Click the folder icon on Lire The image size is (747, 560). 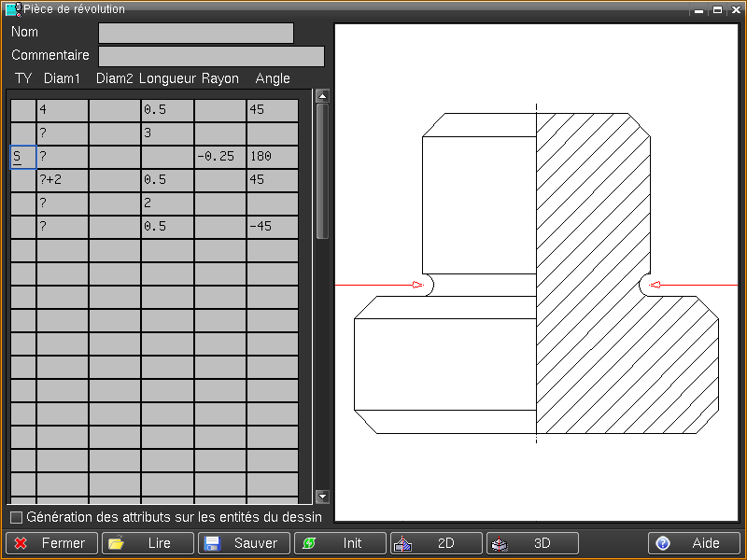click(x=117, y=543)
